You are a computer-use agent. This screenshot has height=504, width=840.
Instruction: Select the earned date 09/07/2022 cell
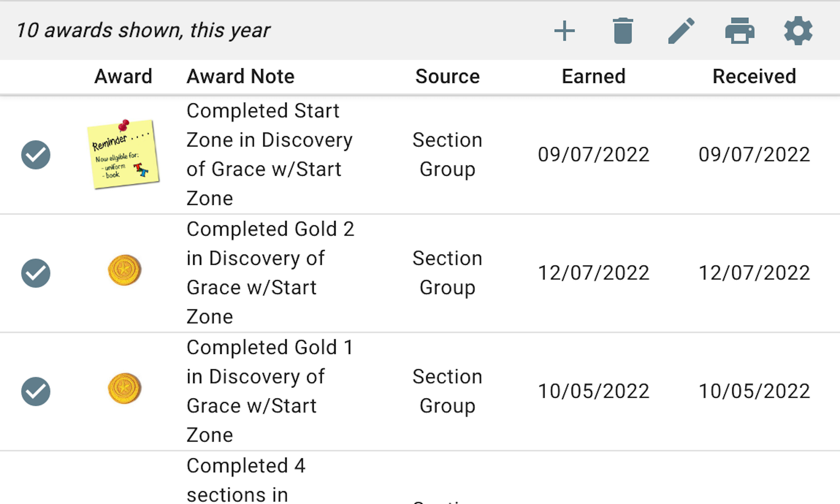(x=593, y=154)
